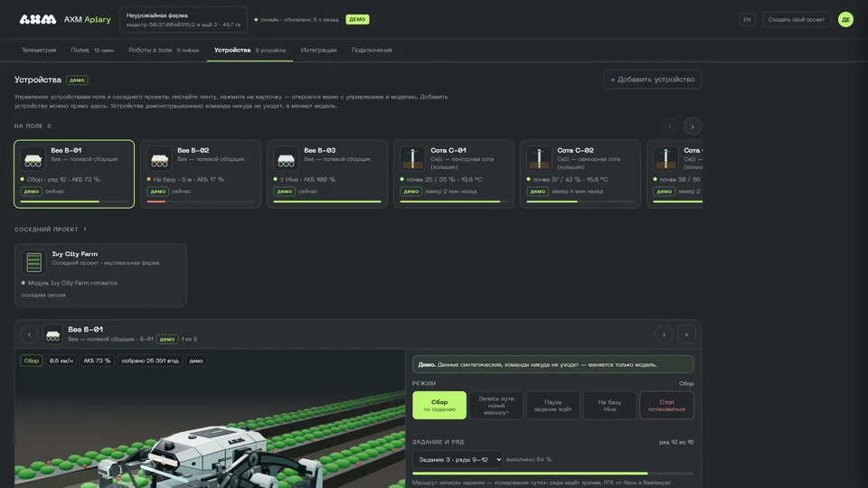
Task: Click the Сота C-01 sensor icon
Action: pyautogui.click(x=412, y=159)
